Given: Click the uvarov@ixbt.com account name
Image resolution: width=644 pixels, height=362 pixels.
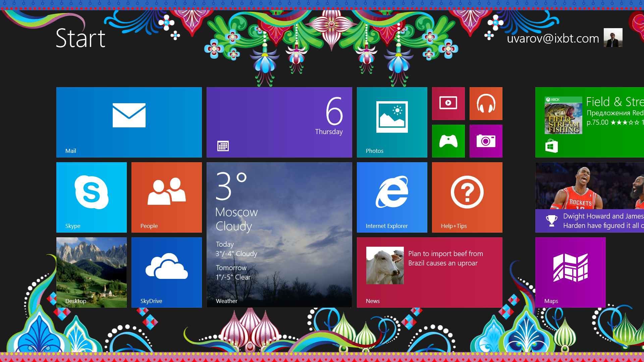Looking at the screenshot, I should (553, 39).
